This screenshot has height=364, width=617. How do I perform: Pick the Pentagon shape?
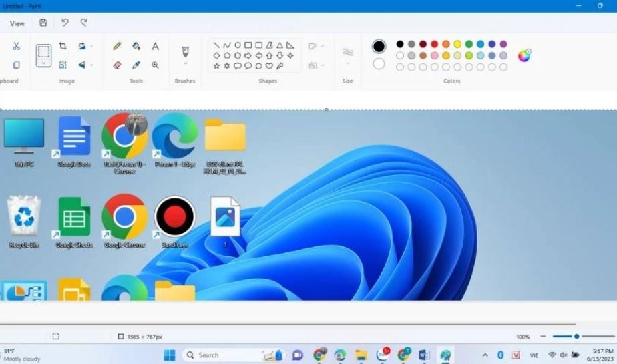[x=227, y=55]
